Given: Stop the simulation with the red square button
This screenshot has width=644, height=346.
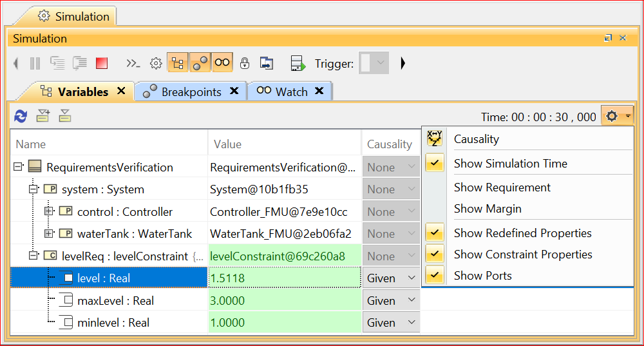Looking at the screenshot, I should (x=101, y=63).
